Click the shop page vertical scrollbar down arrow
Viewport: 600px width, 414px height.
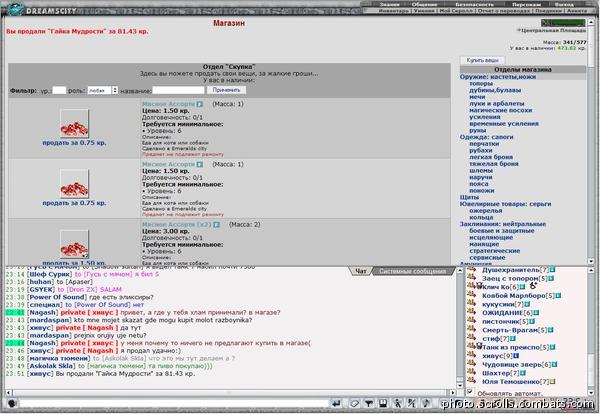coord(591,261)
